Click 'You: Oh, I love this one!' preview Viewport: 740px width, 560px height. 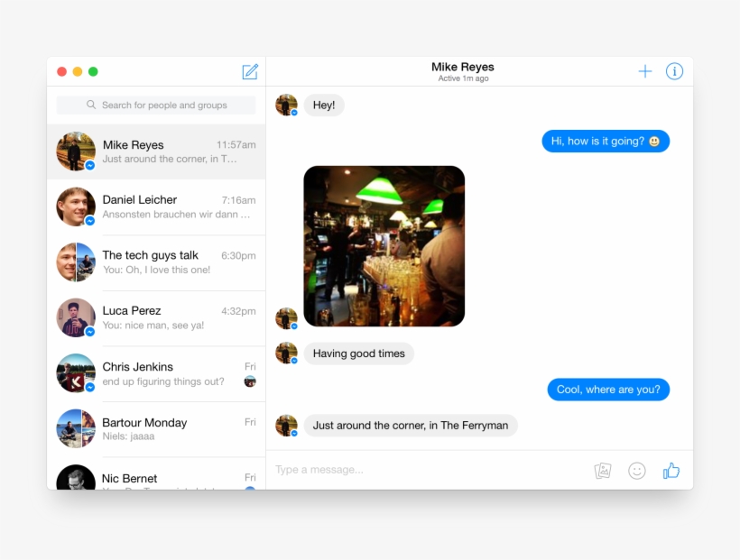click(157, 270)
